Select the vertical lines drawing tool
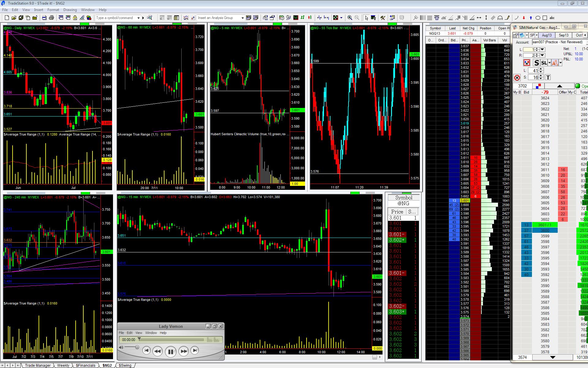 click(x=423, y=18)
